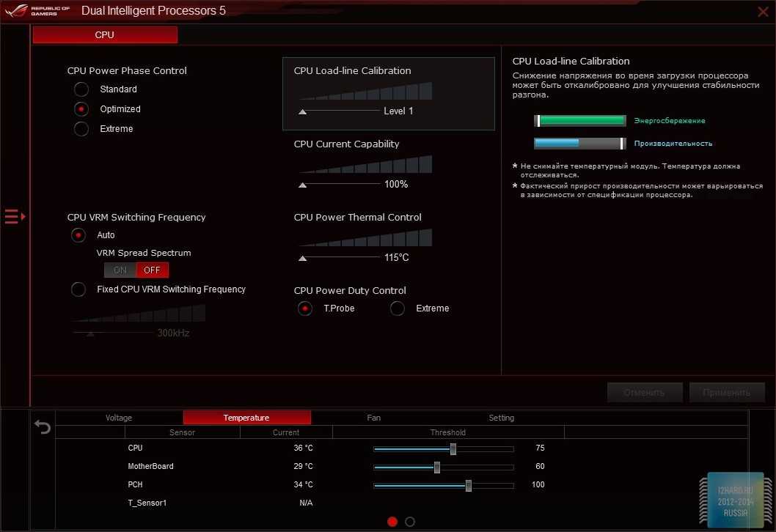Turn VRM Spread Spectrum ON

click(120, 270)
